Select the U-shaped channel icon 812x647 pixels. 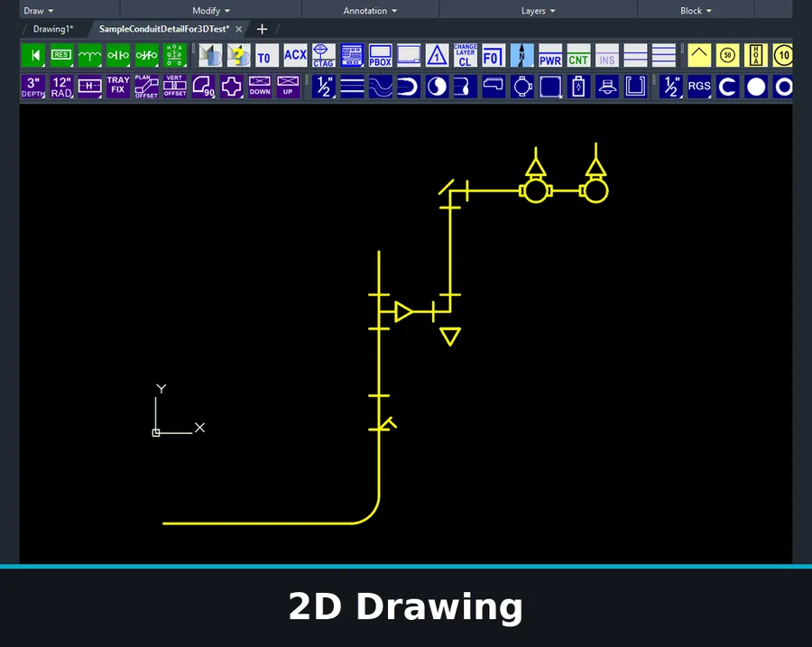[635, 87]
